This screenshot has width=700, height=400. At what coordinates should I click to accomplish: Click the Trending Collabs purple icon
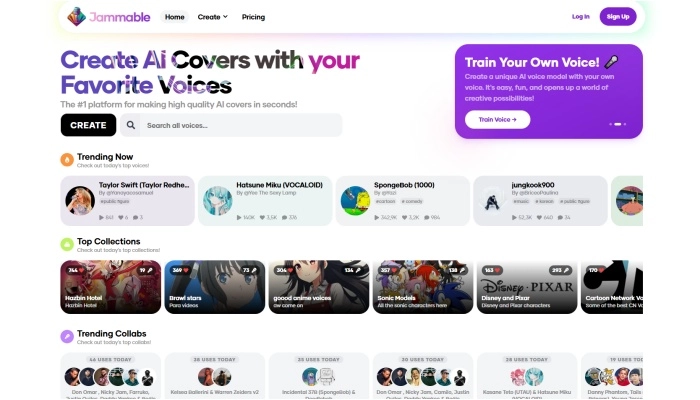pos(67,336)
